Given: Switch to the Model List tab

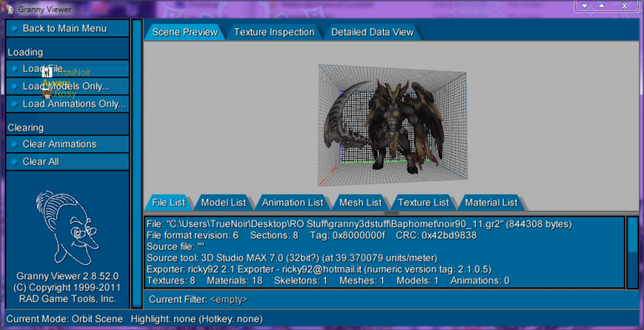Looking at the screenshot, I should click(x=224, y=202).
